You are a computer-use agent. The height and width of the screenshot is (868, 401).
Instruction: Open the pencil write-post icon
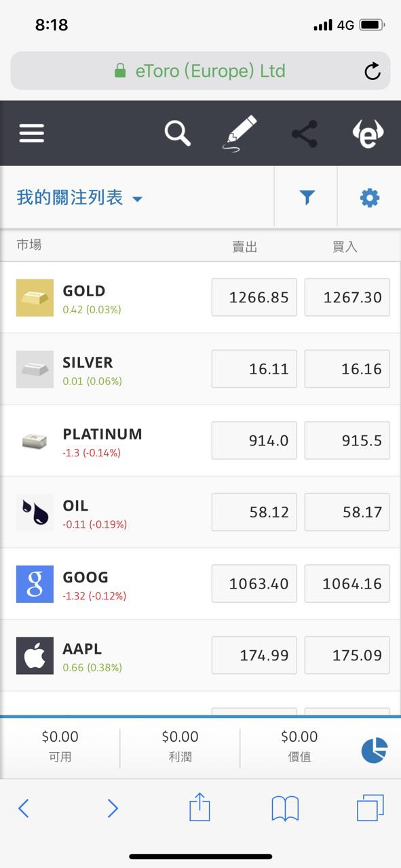point(240,133)
